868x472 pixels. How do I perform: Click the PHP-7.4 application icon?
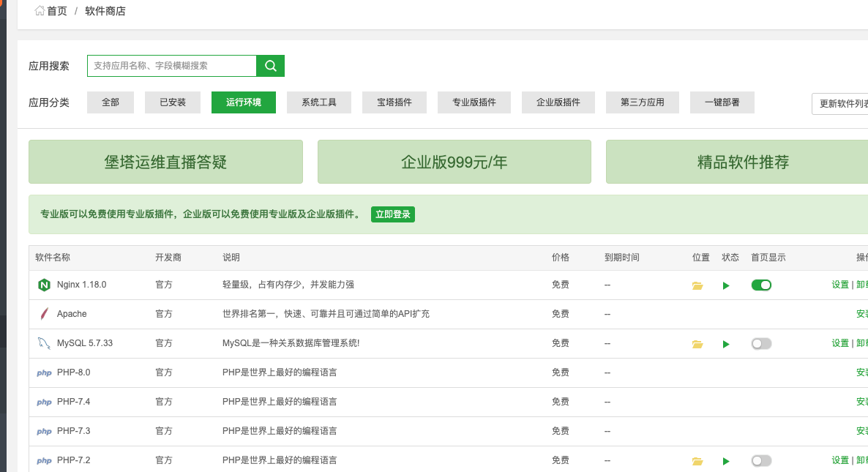pos(44,402)
